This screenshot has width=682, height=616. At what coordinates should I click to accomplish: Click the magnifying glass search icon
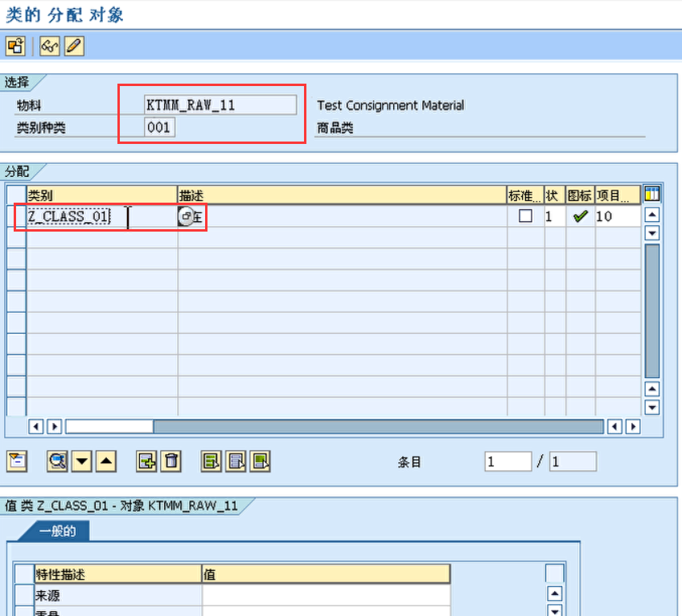click(56, 461)
